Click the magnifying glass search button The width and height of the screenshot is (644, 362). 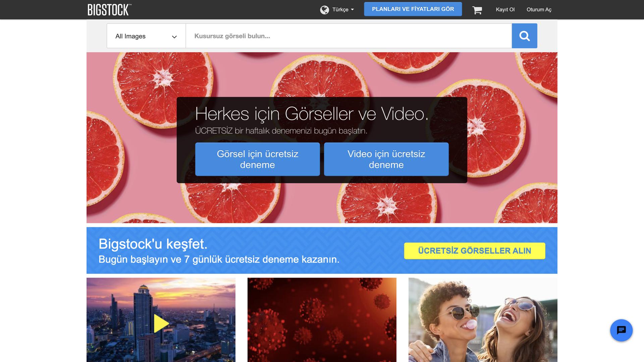point(524,36)
